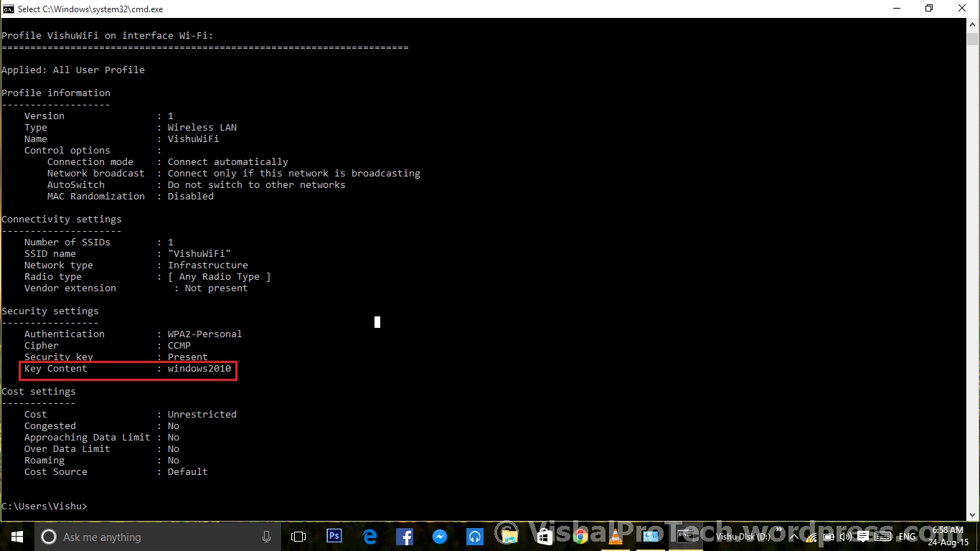The image size is (980, 551).
Task: Toggle the Action Center panel open
Action: (x=862, y=537)
